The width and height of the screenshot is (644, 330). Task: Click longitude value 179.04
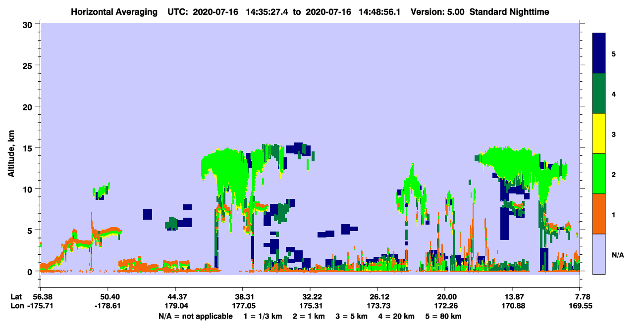tap(175, 306)
